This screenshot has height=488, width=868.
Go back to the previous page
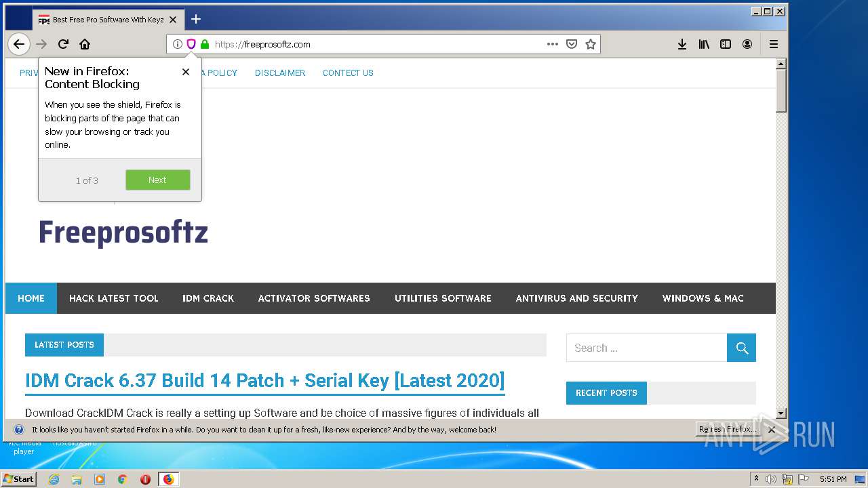point(19,44)
